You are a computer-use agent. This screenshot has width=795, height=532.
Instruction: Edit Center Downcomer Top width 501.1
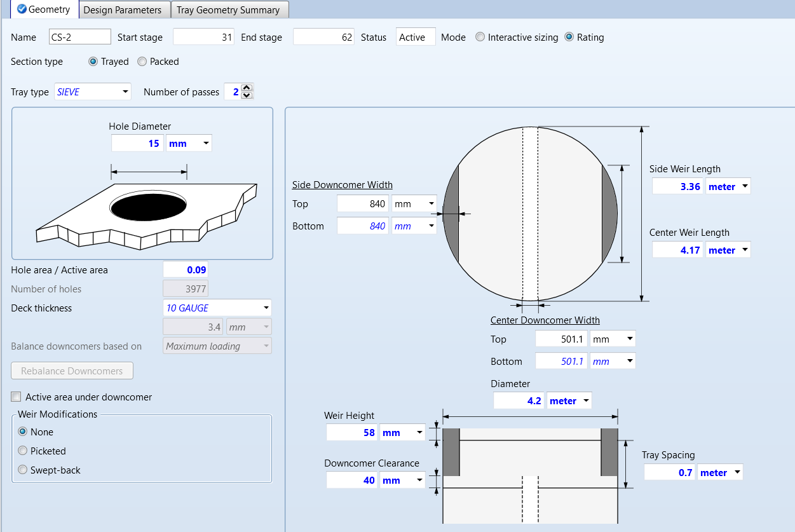pos(562,339)
